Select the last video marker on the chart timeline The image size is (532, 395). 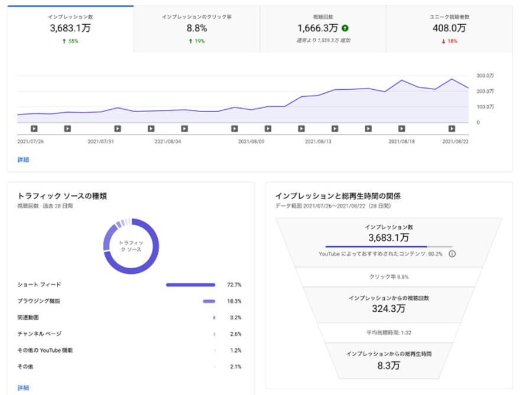(x=452, y=128)
